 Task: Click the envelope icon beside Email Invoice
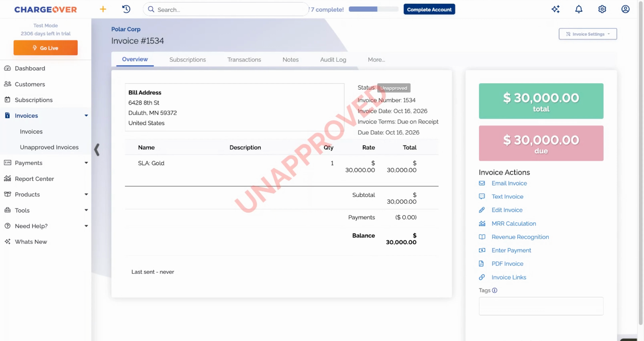point(482,183)
